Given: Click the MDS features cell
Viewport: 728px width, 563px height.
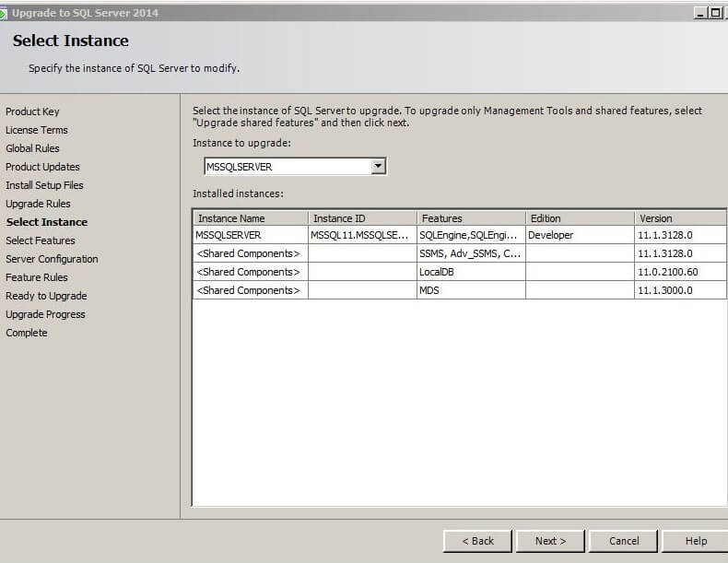Looking at the screenshot, I should tap(471, 290).
